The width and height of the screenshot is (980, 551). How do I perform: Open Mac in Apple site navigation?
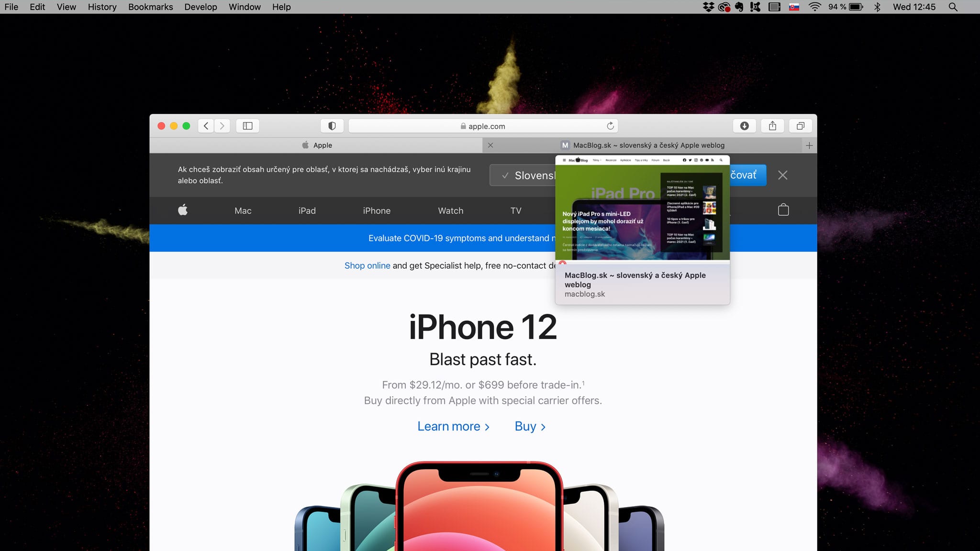243,210
